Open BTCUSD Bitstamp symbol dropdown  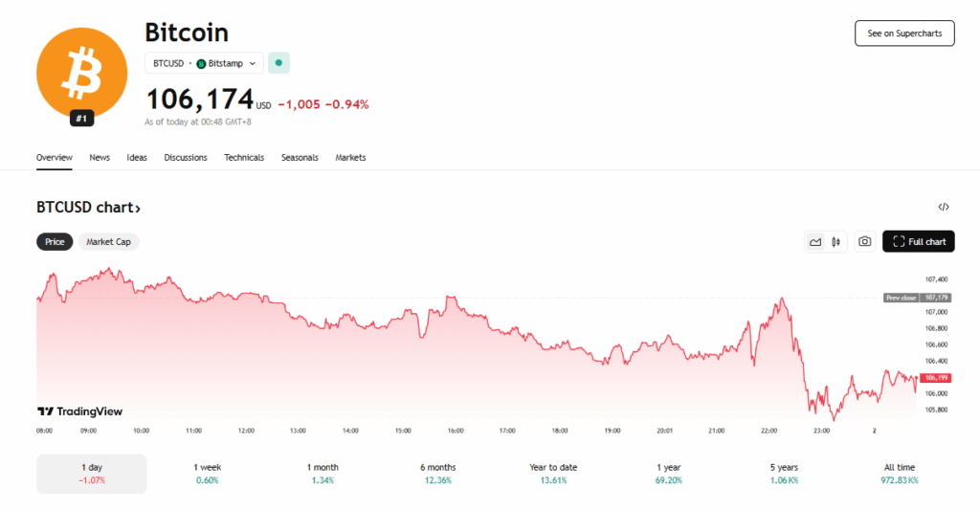click(205, 63)
